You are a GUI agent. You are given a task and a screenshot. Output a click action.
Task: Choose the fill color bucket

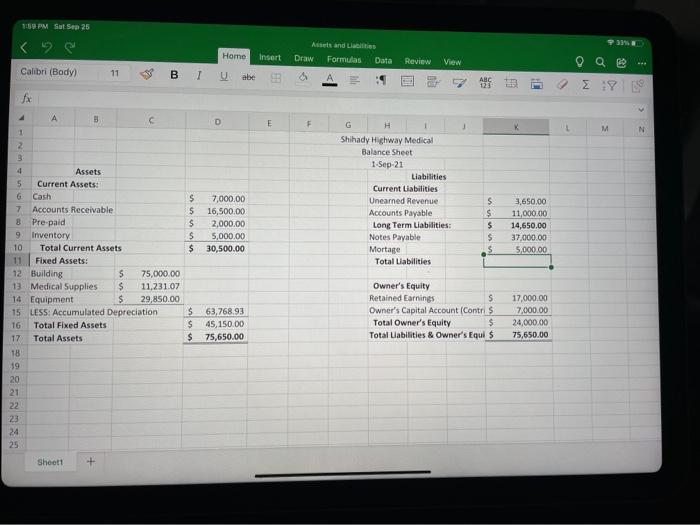tap(303, 78)
